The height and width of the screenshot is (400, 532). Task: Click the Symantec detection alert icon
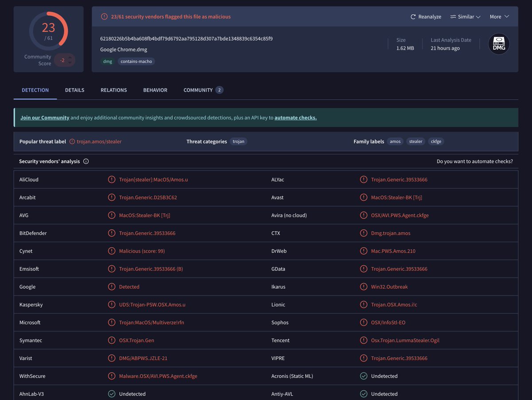tap(112, 341)
